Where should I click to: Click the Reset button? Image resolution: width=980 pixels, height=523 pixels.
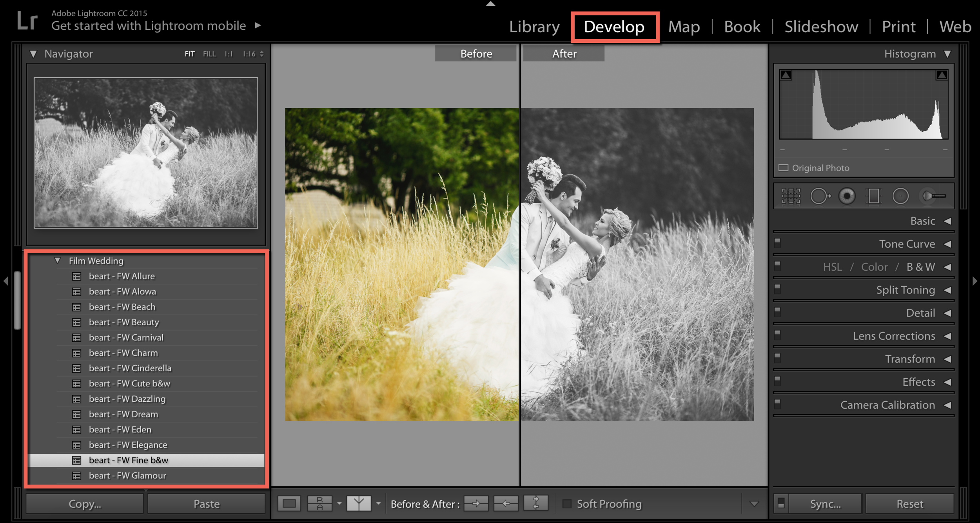click(909, 504)
